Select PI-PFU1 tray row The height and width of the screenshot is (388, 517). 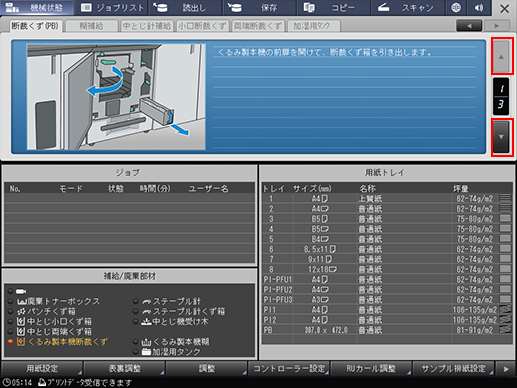(x=387, y=279)
